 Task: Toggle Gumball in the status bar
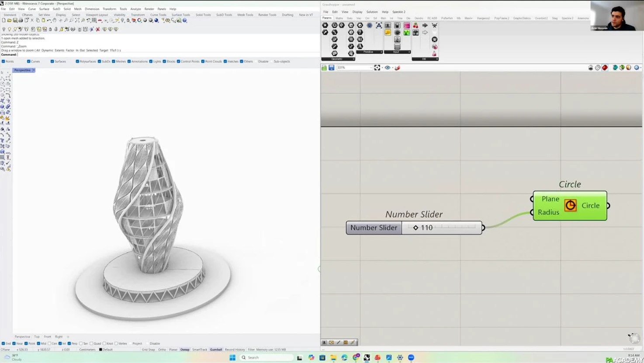point(216,349)
